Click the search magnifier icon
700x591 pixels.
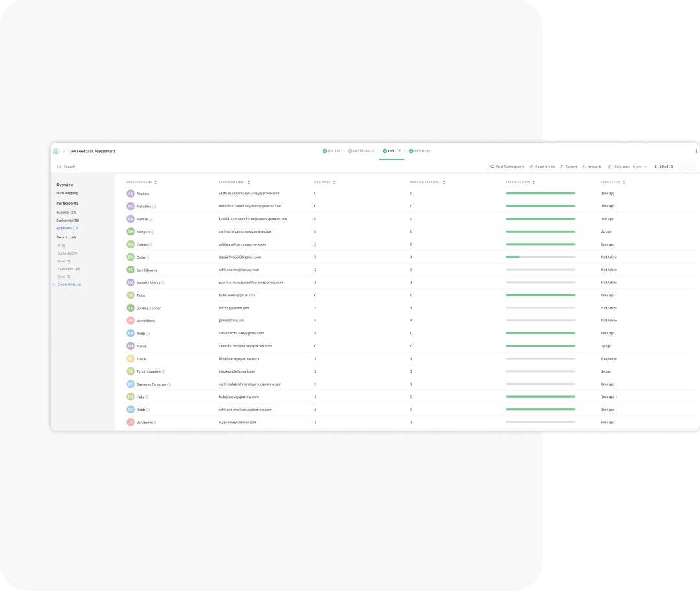[58, 167]
